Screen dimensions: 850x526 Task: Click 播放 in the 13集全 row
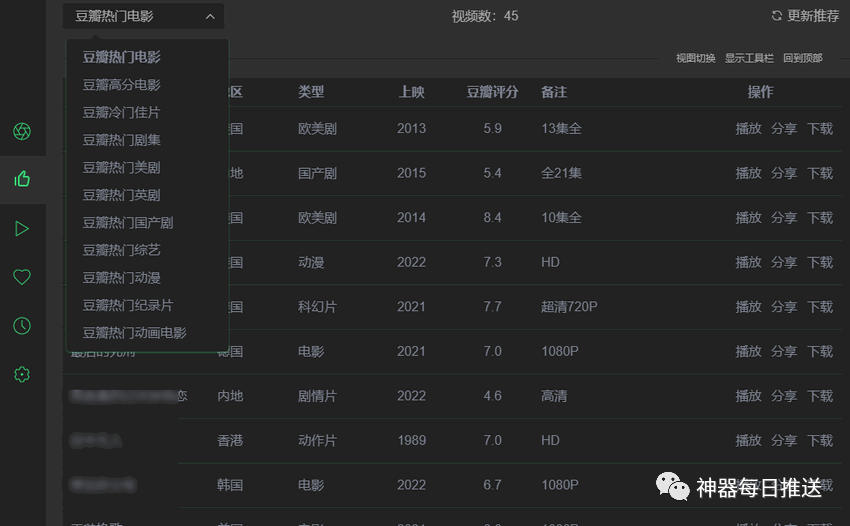point(749,129)
